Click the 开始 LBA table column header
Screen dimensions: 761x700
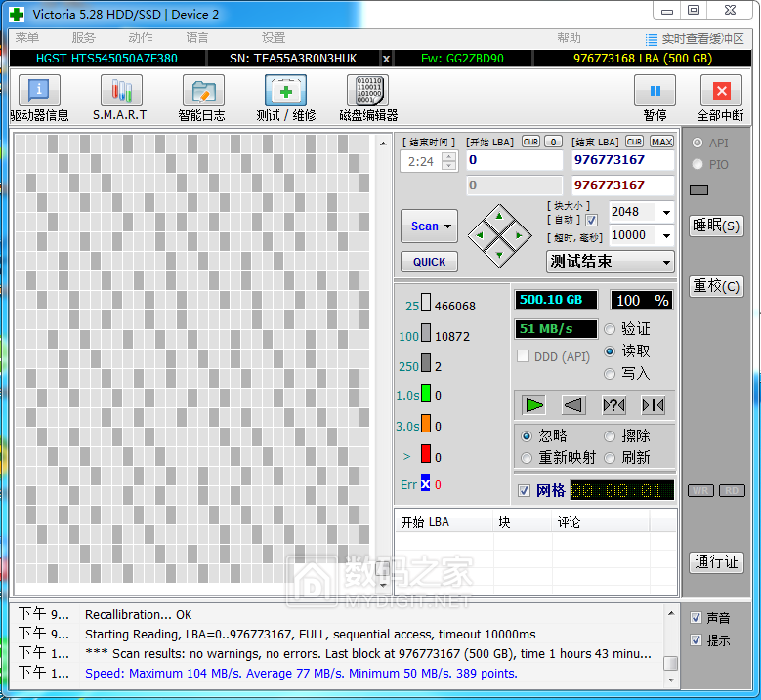444,522
